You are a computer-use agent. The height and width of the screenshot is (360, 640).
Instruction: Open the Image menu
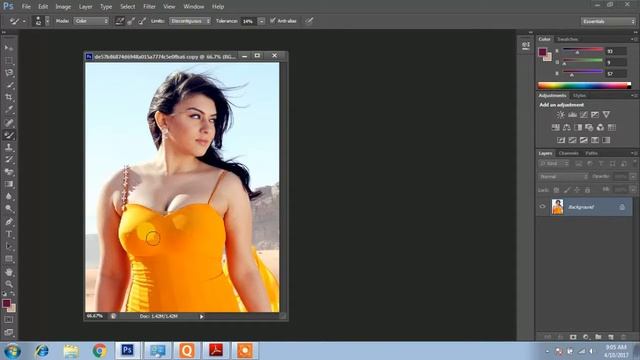click(x=63, y=7)
